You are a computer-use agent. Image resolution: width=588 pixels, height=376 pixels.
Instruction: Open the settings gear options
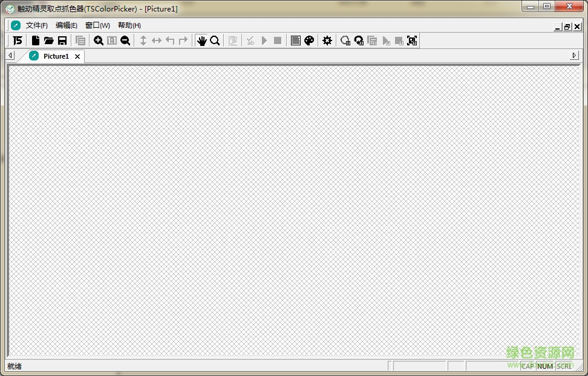point(327,40)
